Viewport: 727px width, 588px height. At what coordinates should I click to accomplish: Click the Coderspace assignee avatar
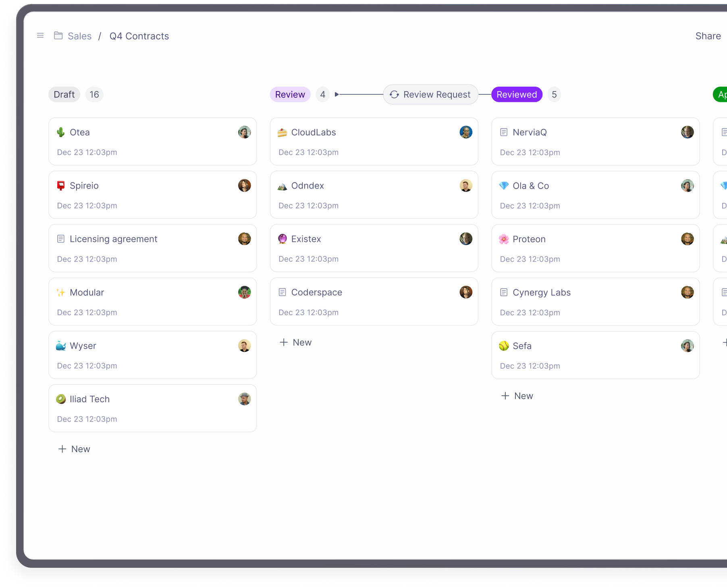[466, 292]
